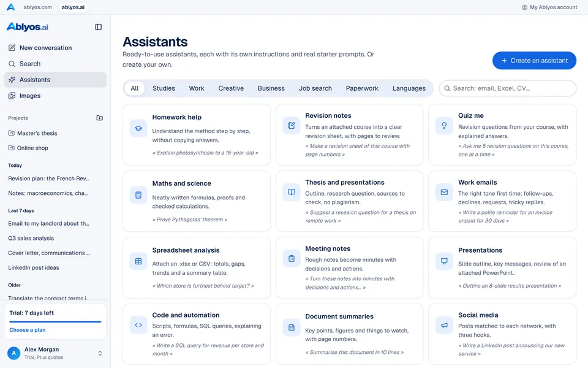This screenshot has height=368, width=588.
Task: Expand the Alex Morgan account menu chevron
Action: pyautogui.click(x=100, y=353)
